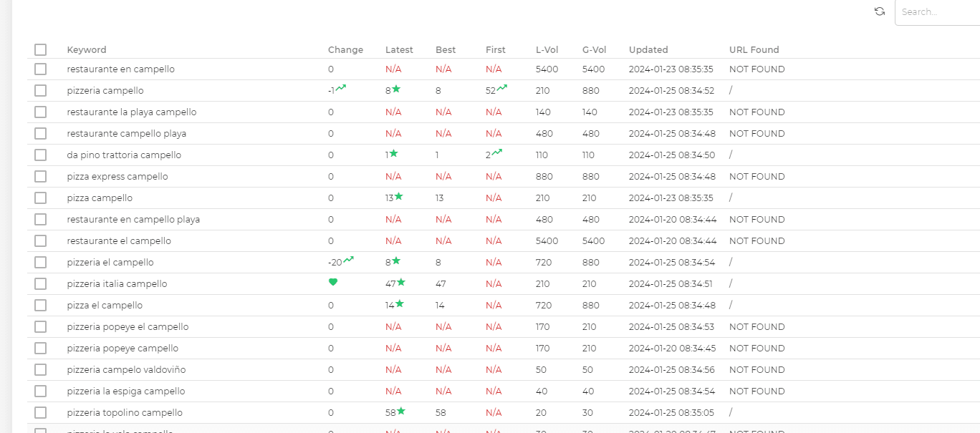Sort table by L-Vol column header
980x433 pixels.
point(547,50)
